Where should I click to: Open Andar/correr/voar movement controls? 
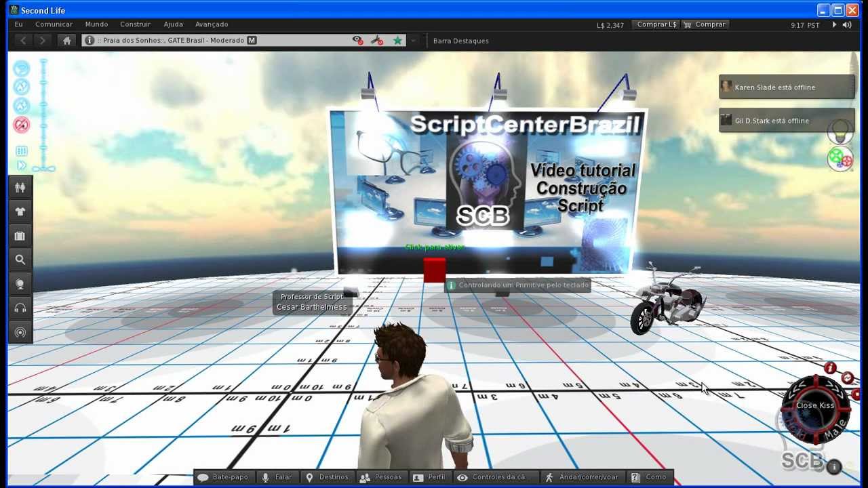[x=582, y=477]
